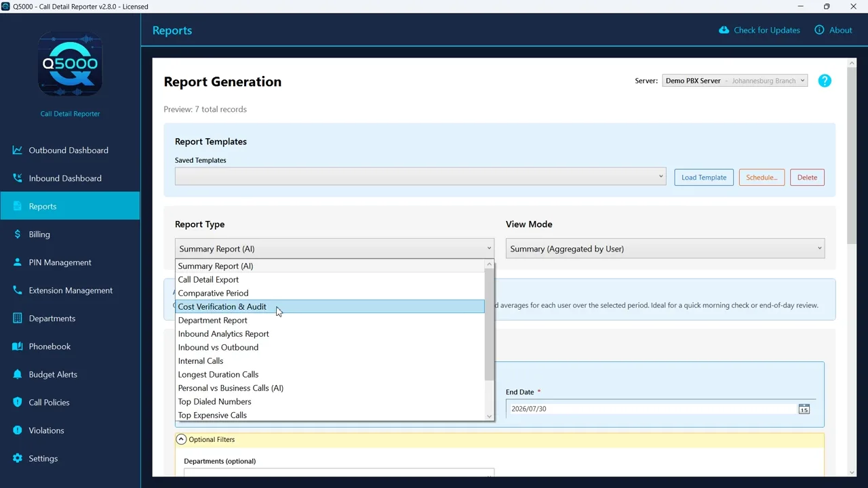The image size is (868, 488).
Task: Pick Personal vs Business Calls (AI)
Action: click(330, 388)
